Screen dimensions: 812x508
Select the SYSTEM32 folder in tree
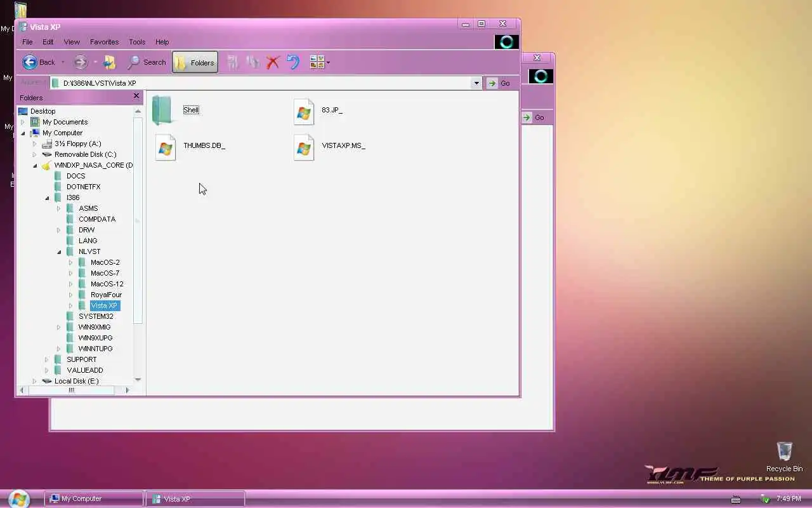click(96, 316)
